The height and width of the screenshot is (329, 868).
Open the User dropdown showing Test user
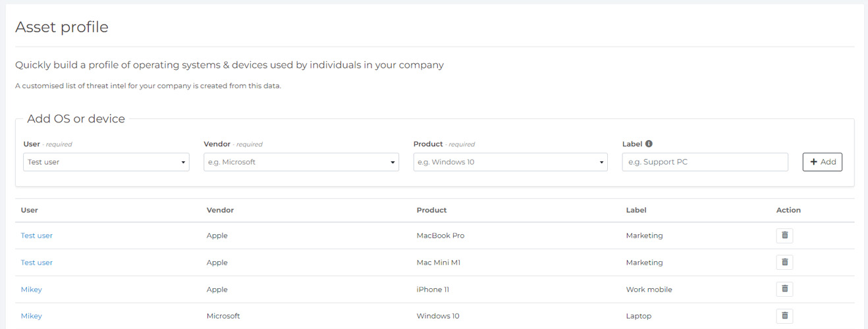click(106, 162)
